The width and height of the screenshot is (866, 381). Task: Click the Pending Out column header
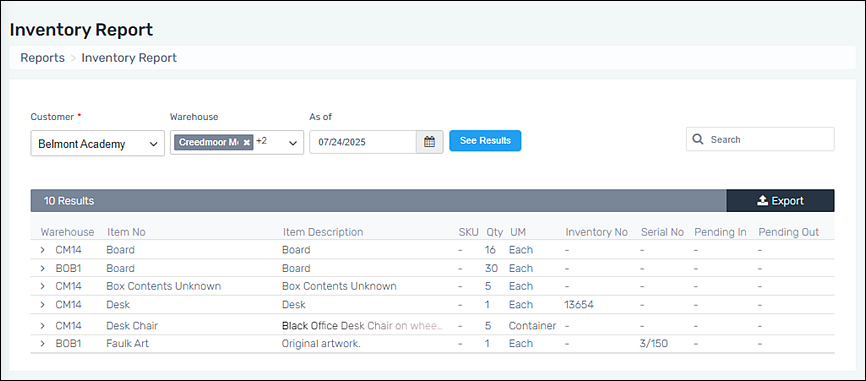click(x=789, y=232)
